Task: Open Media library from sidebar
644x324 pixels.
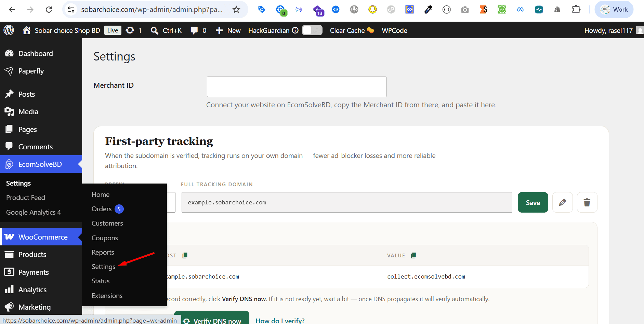Action: pos(41,112)
